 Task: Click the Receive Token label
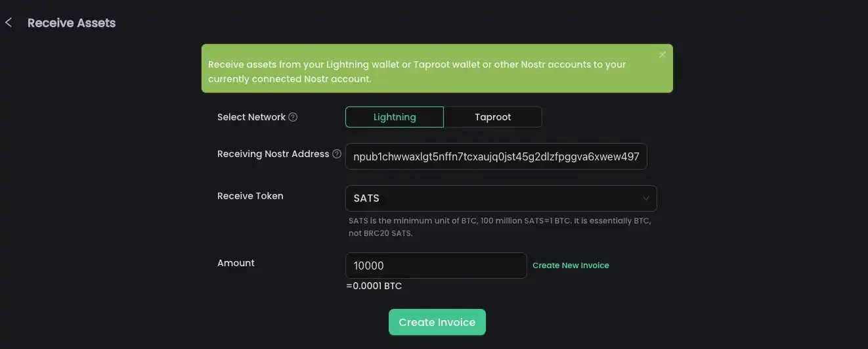(250, 196)
